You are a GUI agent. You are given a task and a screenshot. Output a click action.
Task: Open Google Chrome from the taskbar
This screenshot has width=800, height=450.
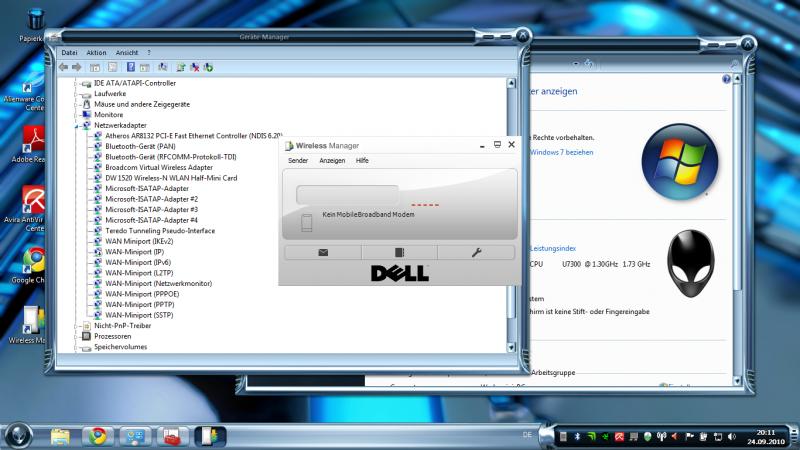pyautogui.click(x=97, y=435)
